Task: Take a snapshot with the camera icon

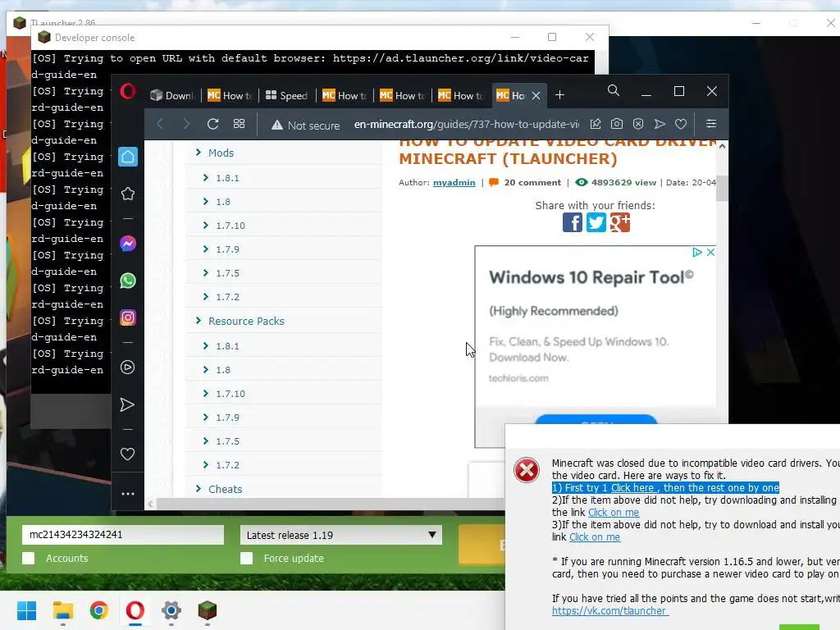Action: pyautogui.click(x=617, y=125)
